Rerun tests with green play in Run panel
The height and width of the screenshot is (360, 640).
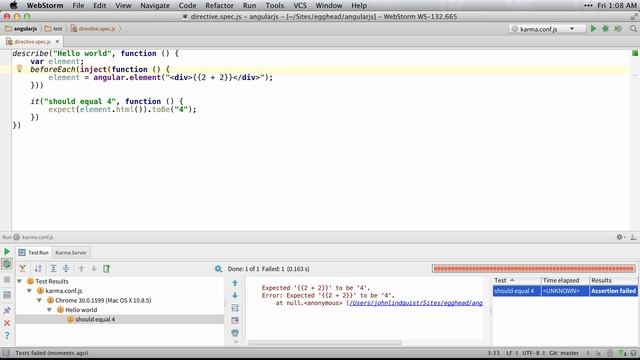pos(7,251)
